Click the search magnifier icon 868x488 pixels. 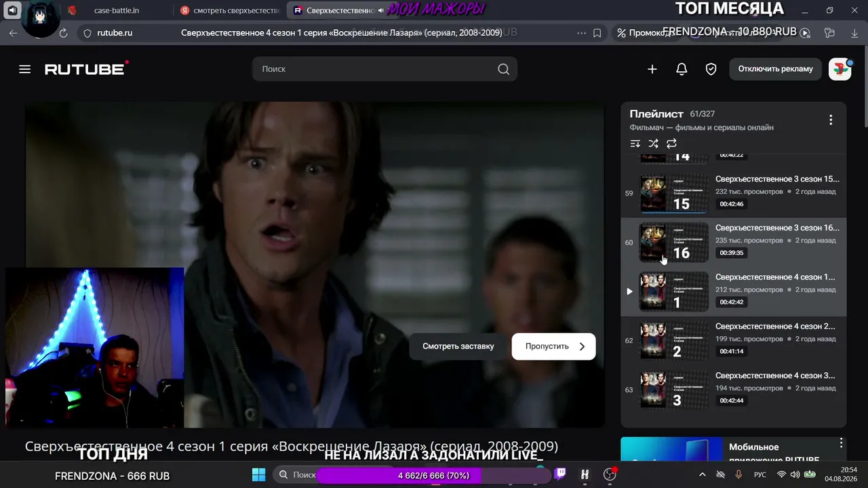(x=503, y=69)
